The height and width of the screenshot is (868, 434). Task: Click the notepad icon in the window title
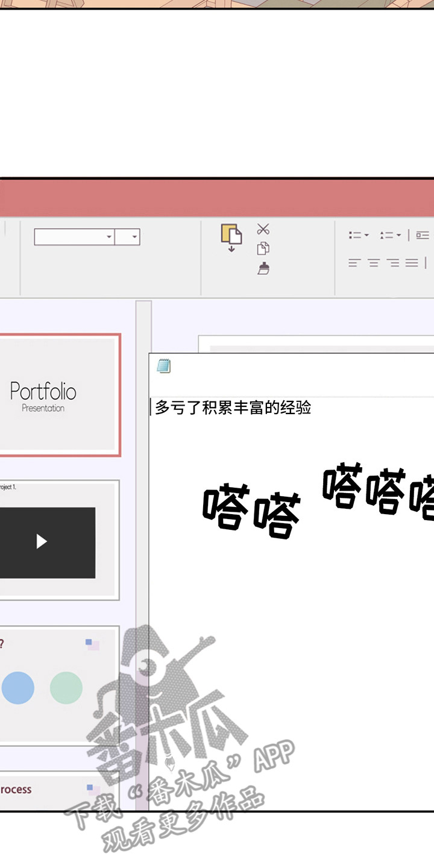[x=163, y=366]
